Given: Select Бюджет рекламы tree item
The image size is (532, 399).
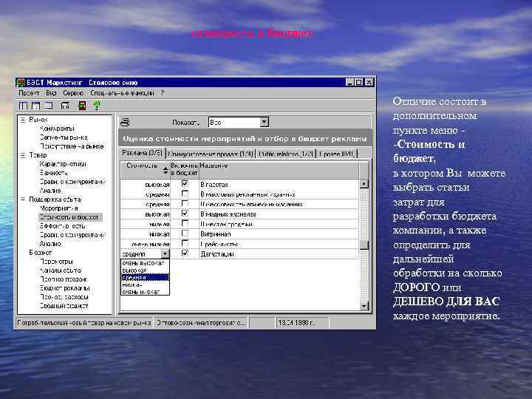Looking at the screenshot, I should (x=64, y=288).
